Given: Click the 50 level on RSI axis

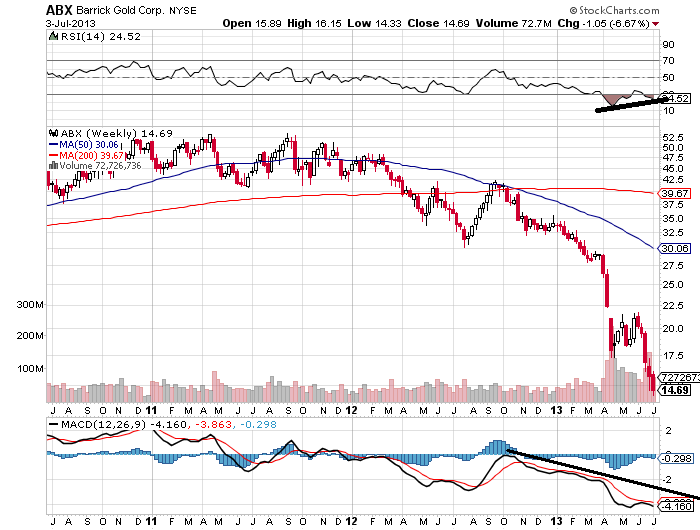Looking at the screenshot, I should (x=668, y=77).
